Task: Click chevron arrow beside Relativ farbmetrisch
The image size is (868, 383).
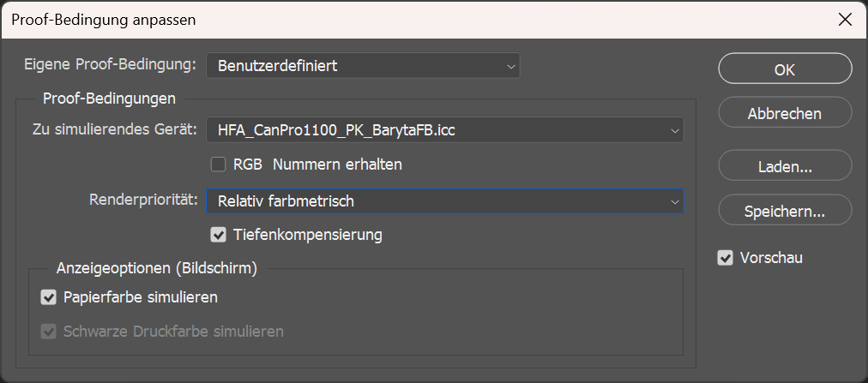Action: click(x=674, y=201)
